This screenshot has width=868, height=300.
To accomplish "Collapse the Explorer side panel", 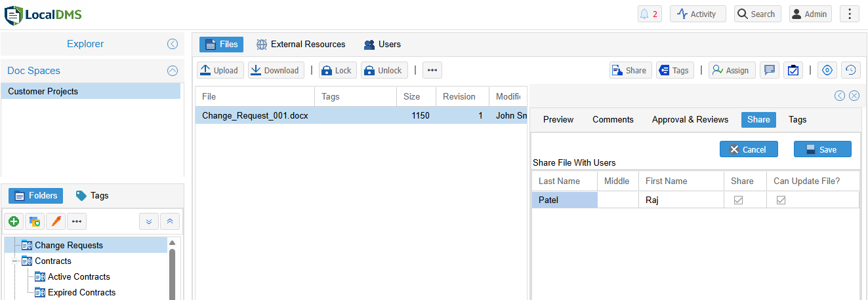I will (173, 44).
